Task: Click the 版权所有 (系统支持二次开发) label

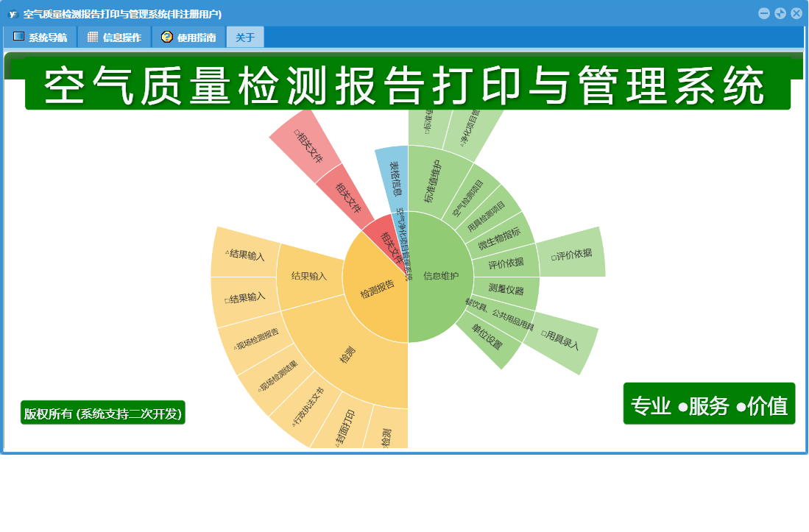Action: pos(102,413)
